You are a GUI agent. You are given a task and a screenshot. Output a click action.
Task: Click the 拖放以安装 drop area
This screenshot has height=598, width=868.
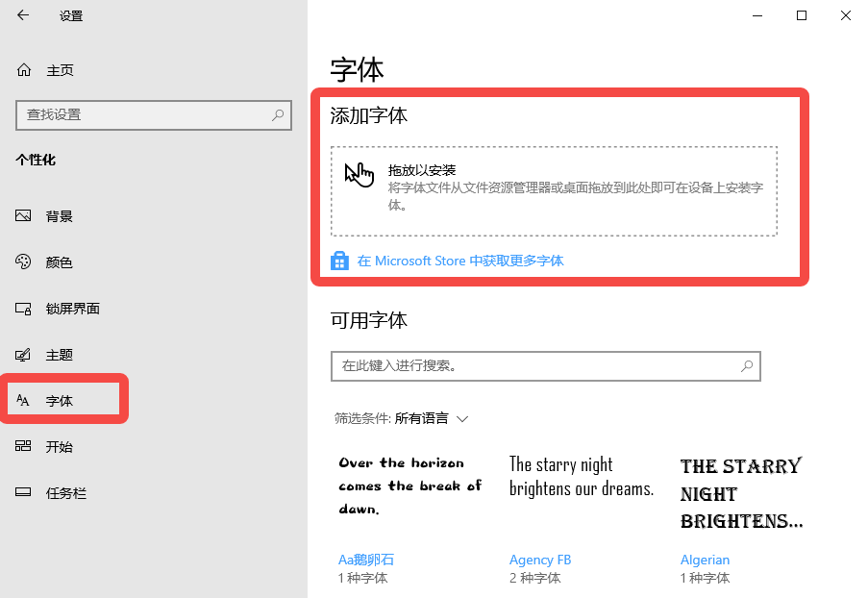(554, 190)
